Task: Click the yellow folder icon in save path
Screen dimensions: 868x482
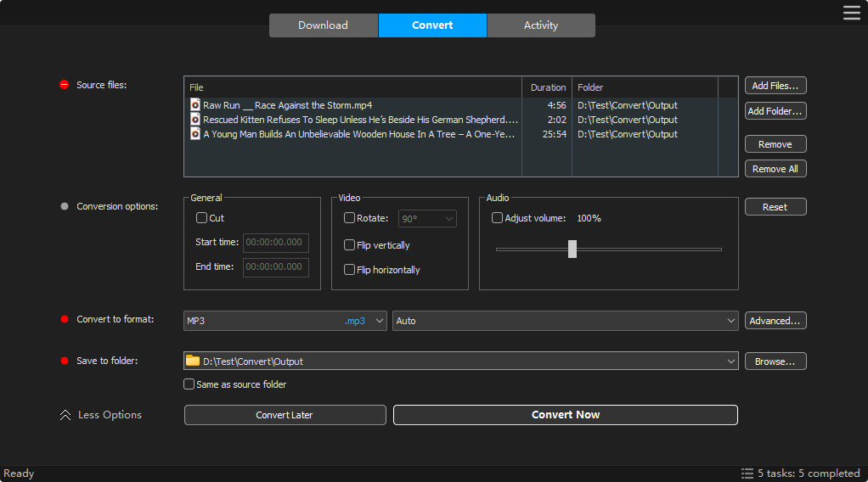Action: (x=193, y=361)
